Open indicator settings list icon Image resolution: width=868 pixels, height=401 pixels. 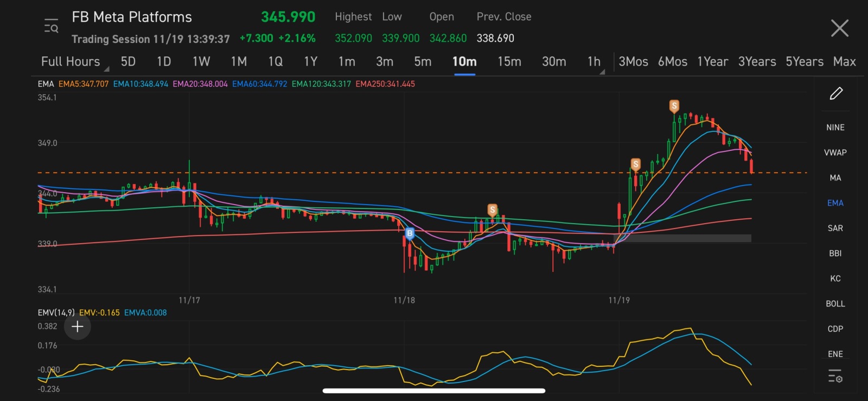835,375
